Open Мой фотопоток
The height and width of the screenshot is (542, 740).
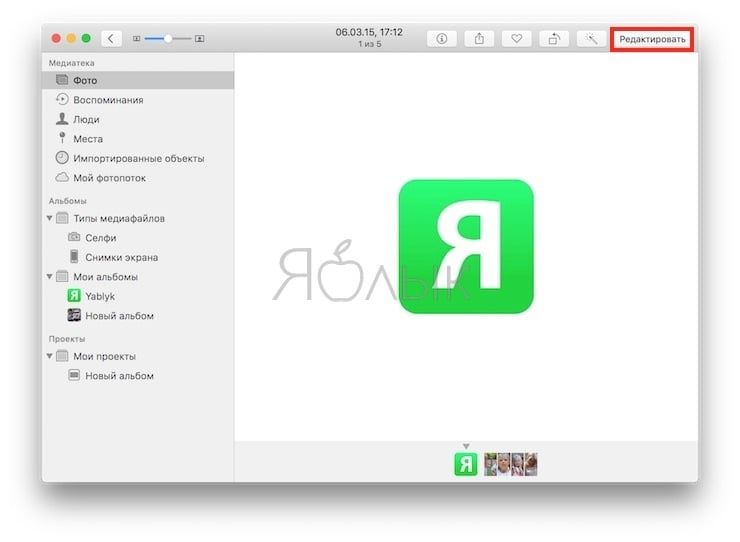pyautogui.click(x=138, y=178)
